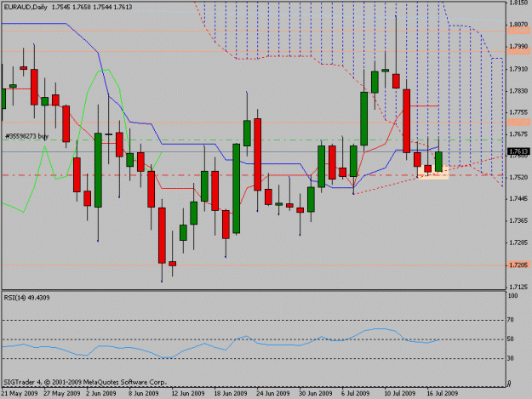Click the RSI 100 scale label
Image resolution: width=532 pixels, height=399 pixels.
pyautogui.click(x=512, y=295)
